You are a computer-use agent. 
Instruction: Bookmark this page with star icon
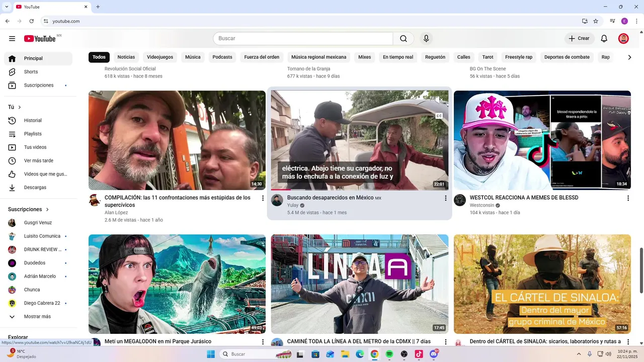point(596,21)
